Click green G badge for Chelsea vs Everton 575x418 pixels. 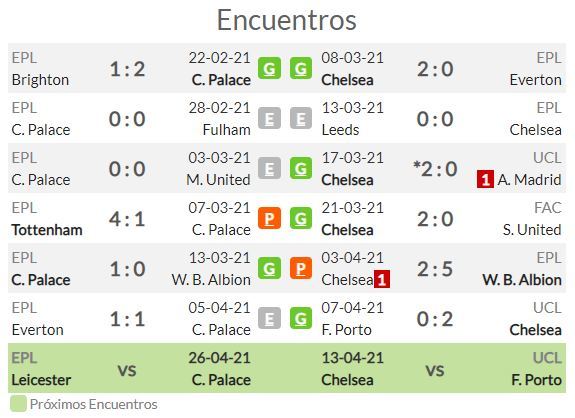301,69
